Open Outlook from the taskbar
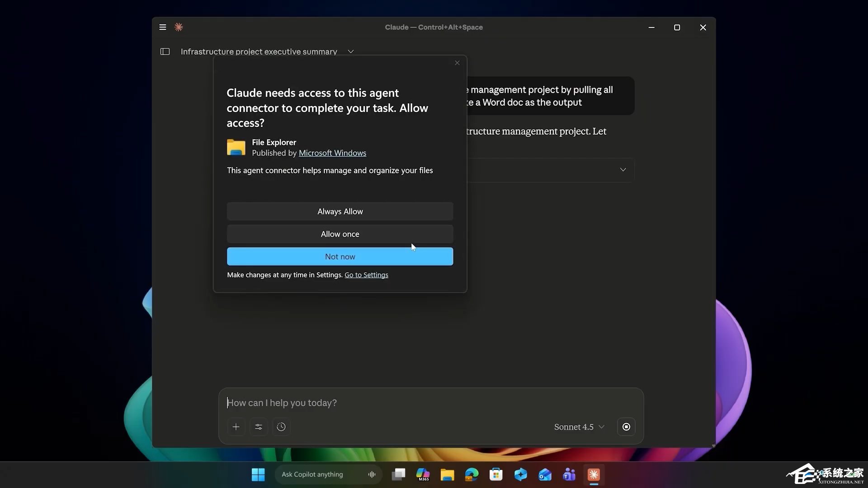This screenshot has width=868, height=488. coord(545,474)
